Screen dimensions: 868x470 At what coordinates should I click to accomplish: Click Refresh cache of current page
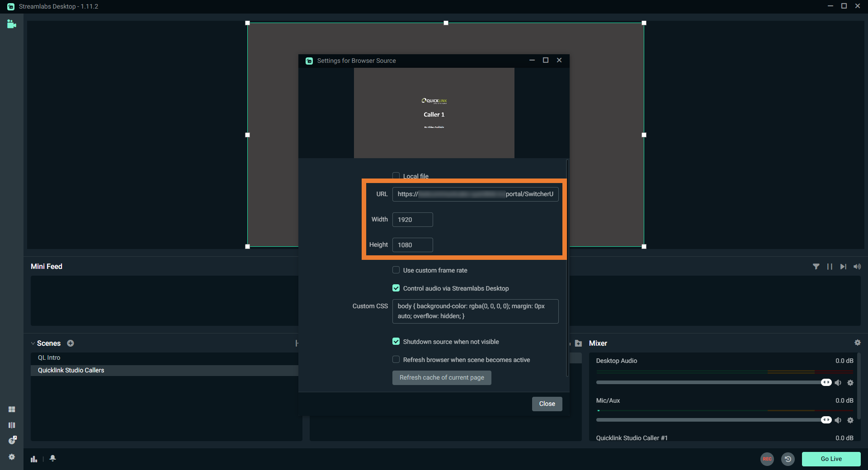coord(442,378)
